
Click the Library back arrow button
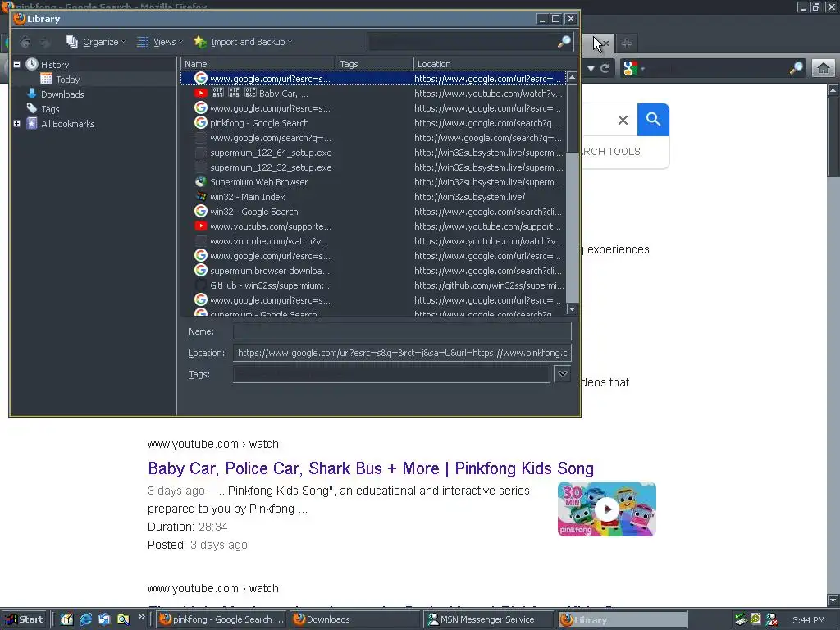(x=25, y=42)
